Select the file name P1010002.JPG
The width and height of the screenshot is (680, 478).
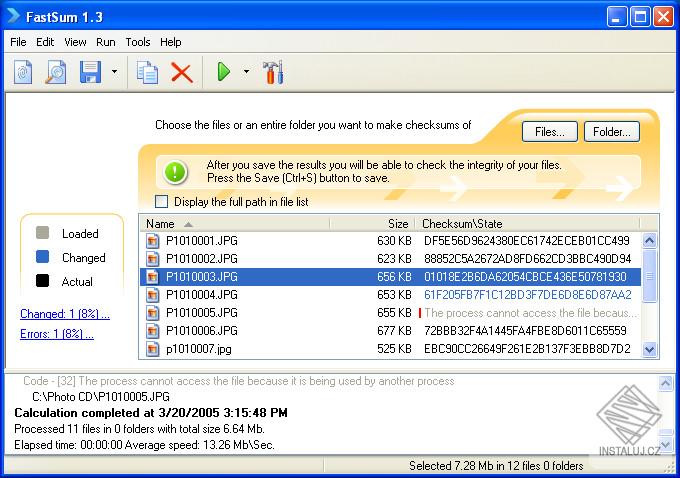(x=202, y=259)
